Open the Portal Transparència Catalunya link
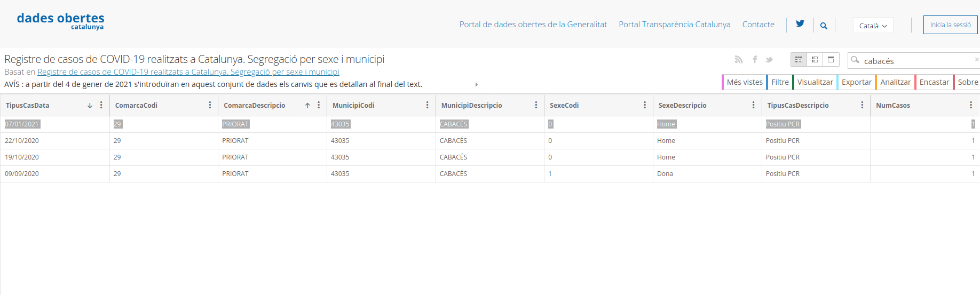 tap(674, 25)
